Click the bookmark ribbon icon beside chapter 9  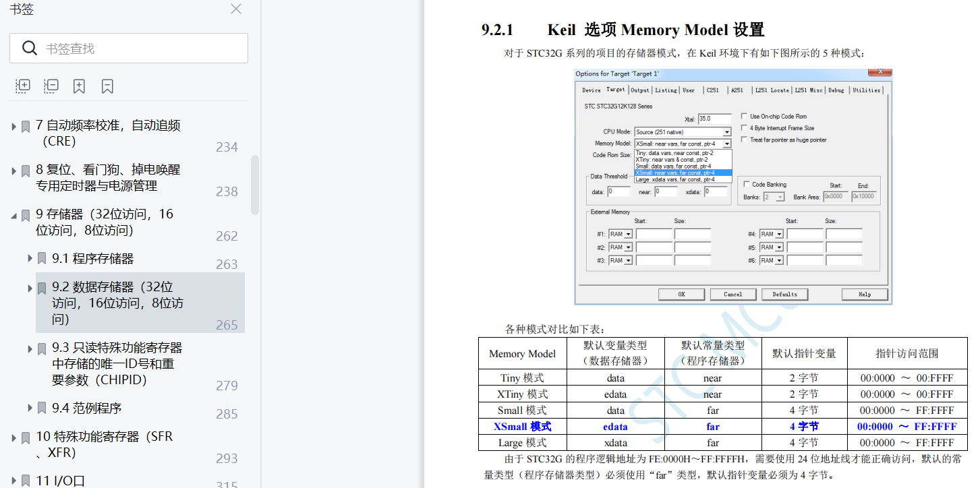click(26, 216)
